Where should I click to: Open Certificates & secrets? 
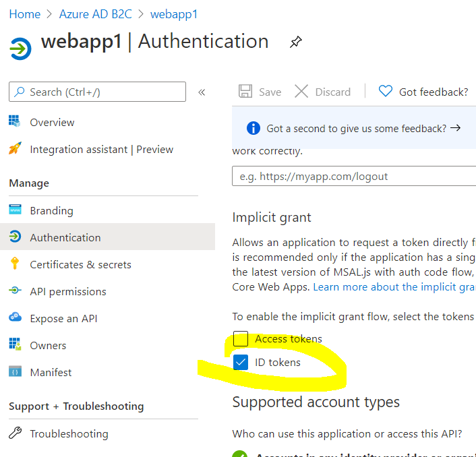pyautogui.click(x=80, y=265)
